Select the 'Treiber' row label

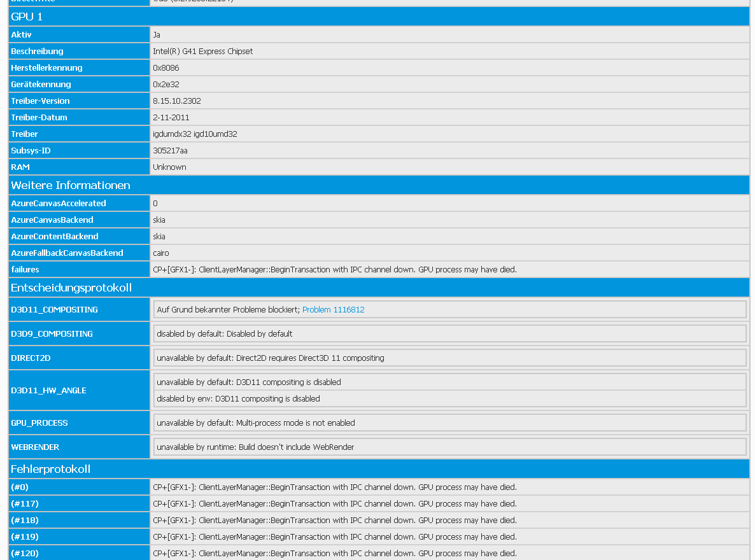[24, 134]
